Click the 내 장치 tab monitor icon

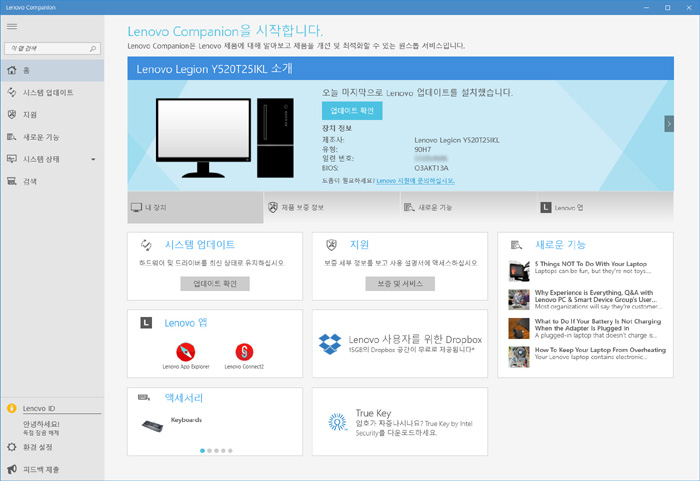[x=136, y=207]
